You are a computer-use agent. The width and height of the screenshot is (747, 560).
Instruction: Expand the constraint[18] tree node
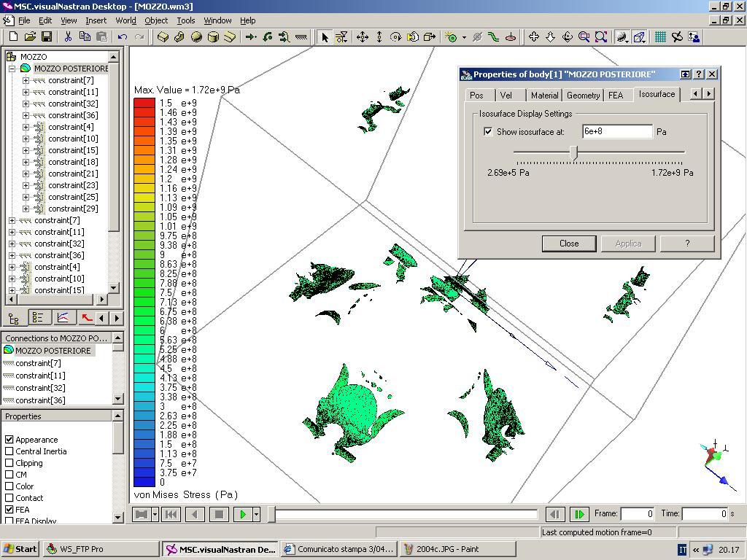tap(26, 162)
